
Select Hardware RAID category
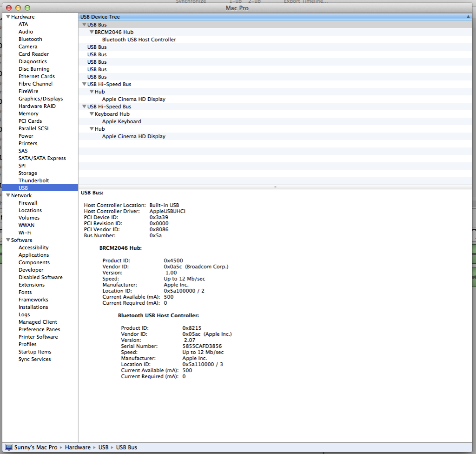point(37,106)
